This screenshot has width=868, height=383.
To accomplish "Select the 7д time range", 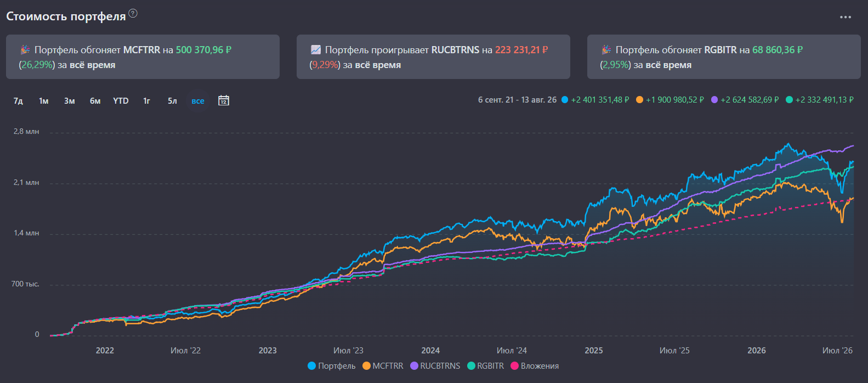I will pyautogui.click(x=18, y=101).
